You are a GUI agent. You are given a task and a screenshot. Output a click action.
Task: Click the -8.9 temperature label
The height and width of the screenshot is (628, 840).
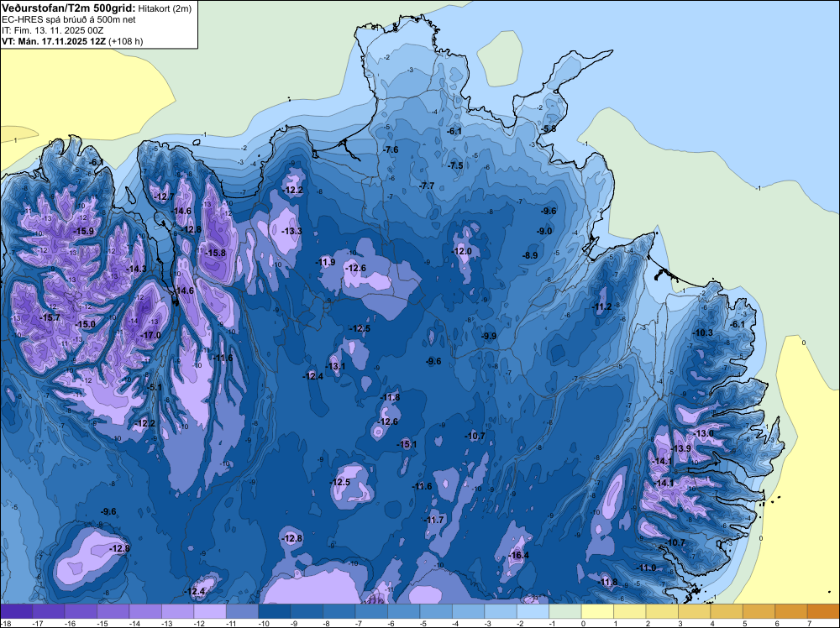click(x=530, y=256)
